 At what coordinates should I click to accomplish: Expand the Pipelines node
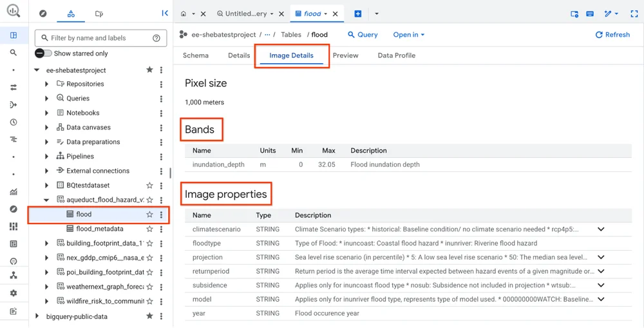[46, 156]
